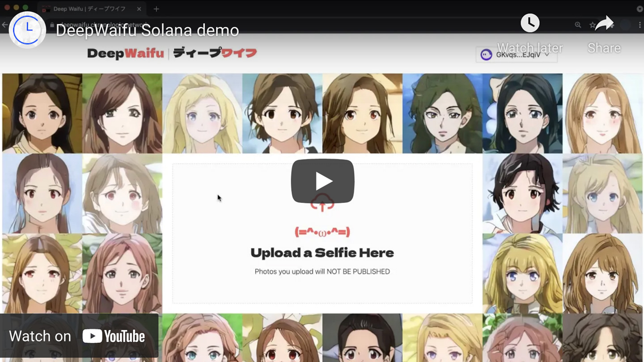
Task: Close the Deep Waifu browser tab
Action: point(139,9)
